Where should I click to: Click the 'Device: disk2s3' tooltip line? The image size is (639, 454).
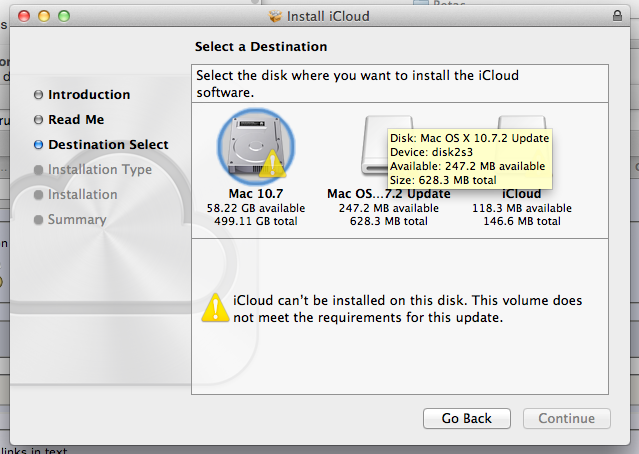(431, 152)
